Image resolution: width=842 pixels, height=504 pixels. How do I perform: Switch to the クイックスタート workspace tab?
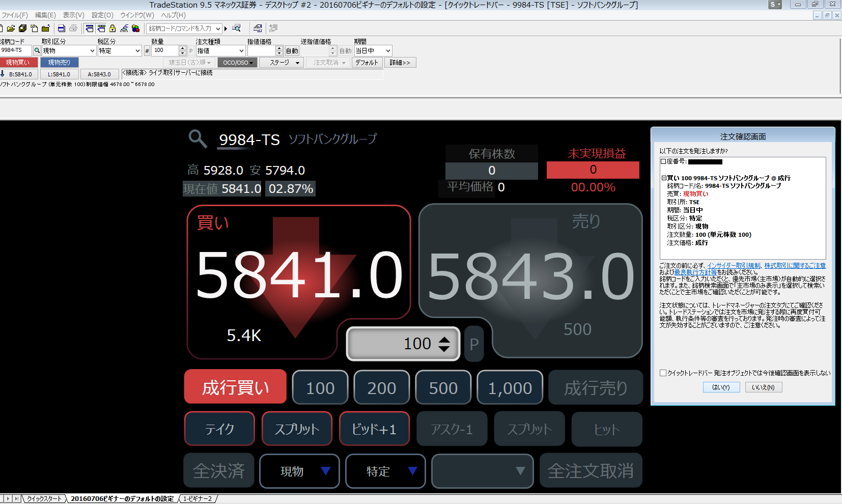tap(45, 499)
